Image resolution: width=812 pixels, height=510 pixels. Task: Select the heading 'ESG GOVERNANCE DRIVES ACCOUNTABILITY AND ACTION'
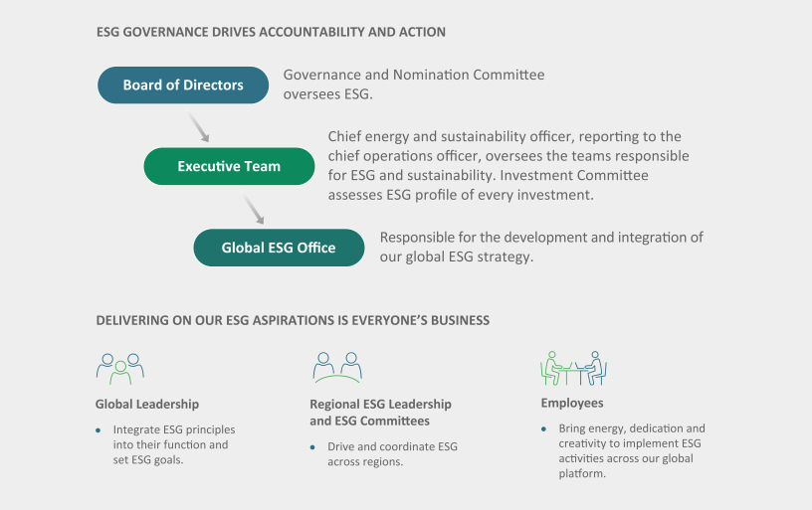(271, 32)
